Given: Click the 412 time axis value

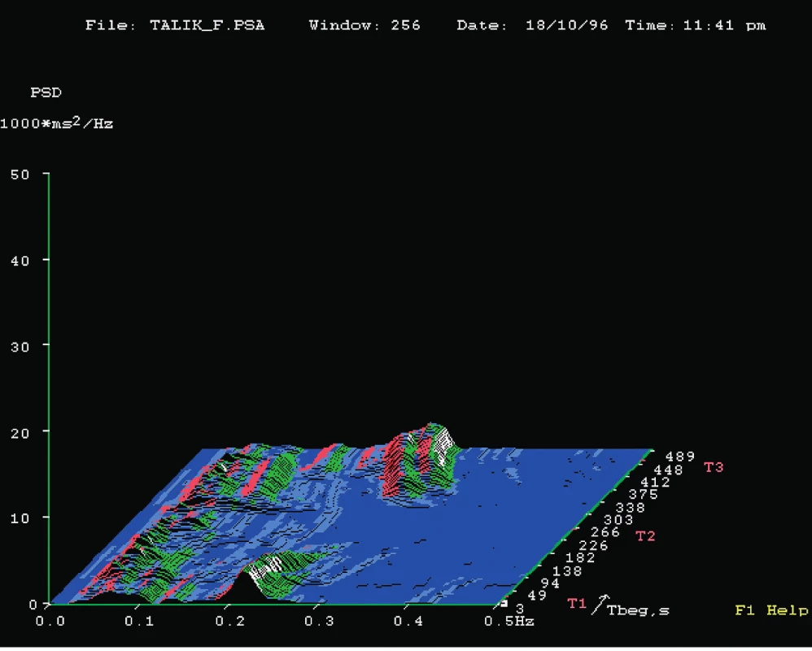Looking at the screenshot, I should click(656, 483).
